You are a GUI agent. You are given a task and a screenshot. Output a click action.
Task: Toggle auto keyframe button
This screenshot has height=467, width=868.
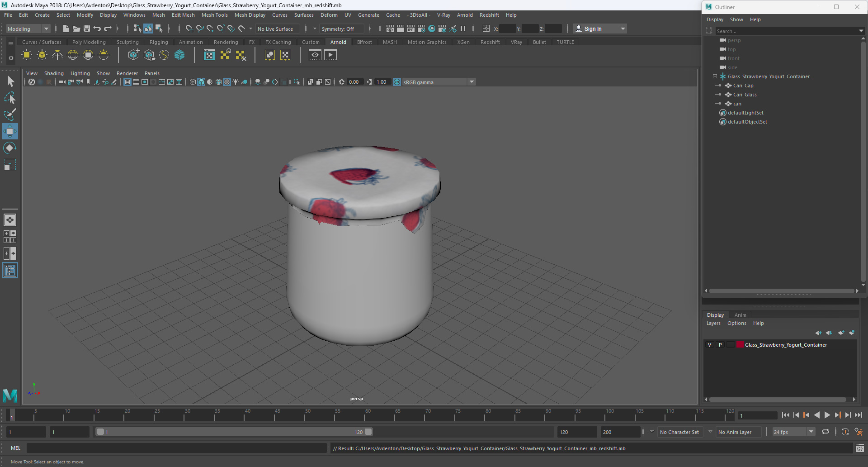(x=845, y=432)
